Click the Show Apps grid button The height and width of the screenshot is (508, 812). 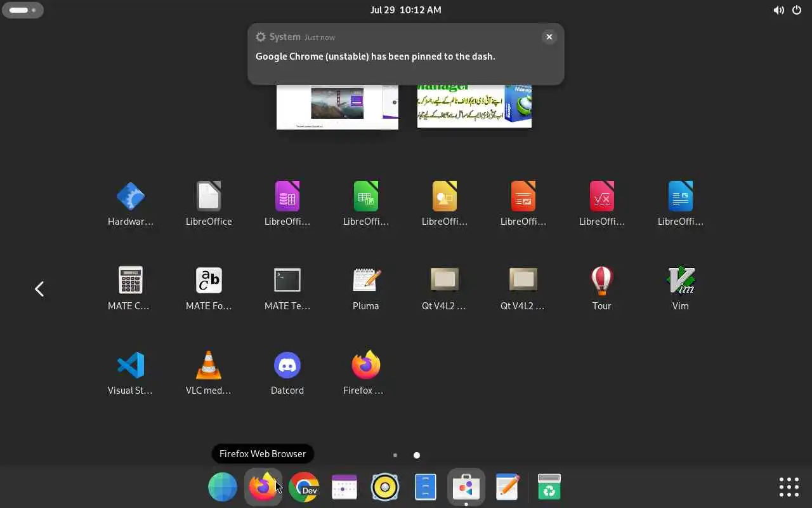click(x=789, y=487)
